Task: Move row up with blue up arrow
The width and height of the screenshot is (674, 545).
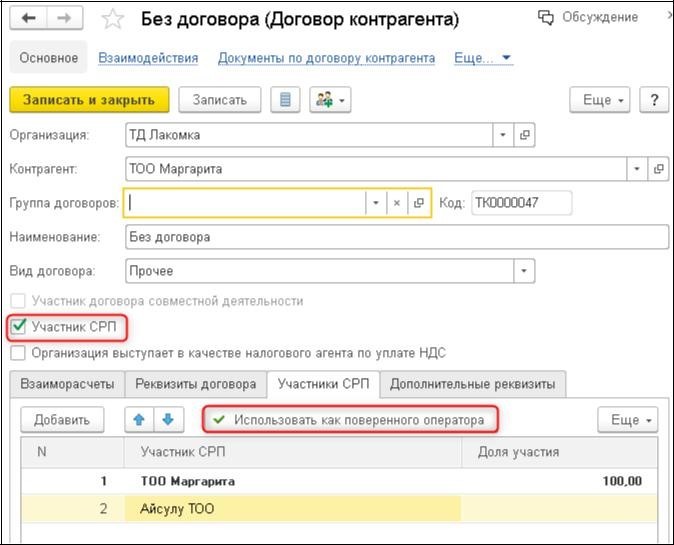Action: coord(140,420)
